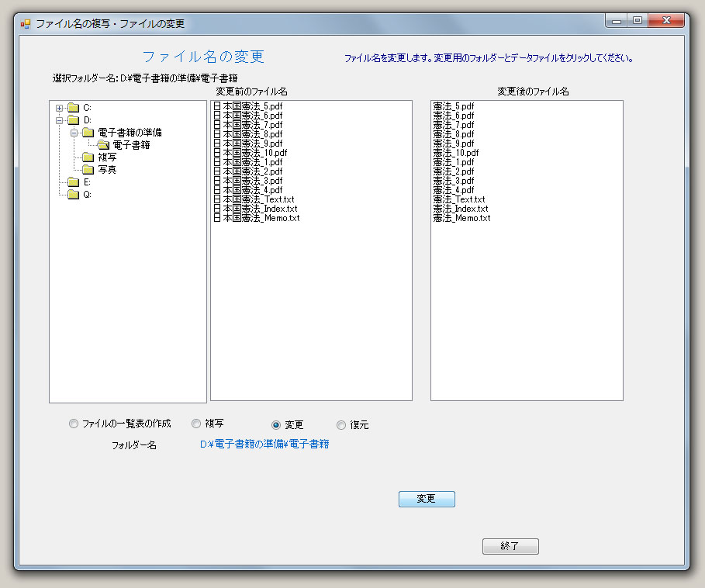Viewport: 705px width, 588px height.
Task: Select the 復元 radio button
Action: coord(341,425)
